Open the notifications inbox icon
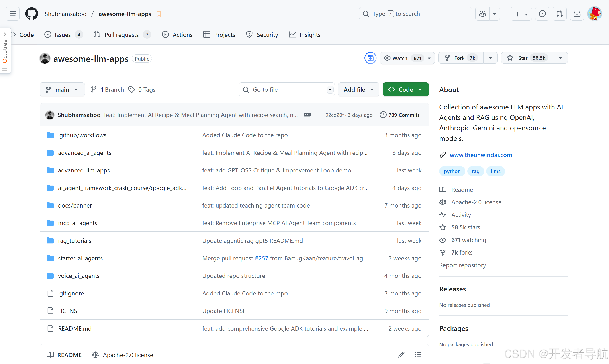The height and width of the screenshot is (364, 609). point(577,14)
